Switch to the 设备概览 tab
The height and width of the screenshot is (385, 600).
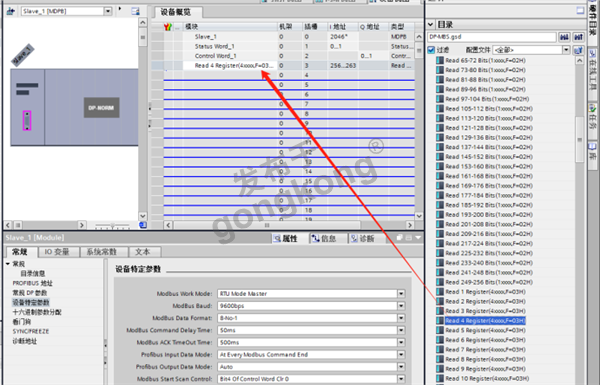(x=176, y=12)
